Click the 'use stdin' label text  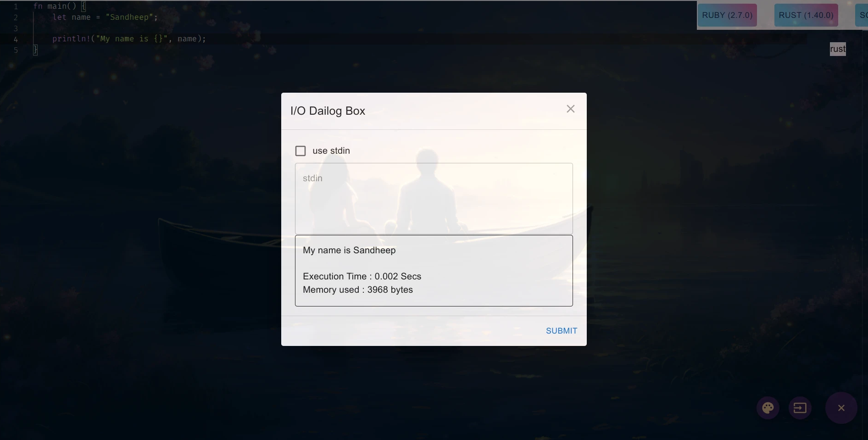(x=331, y=151)
